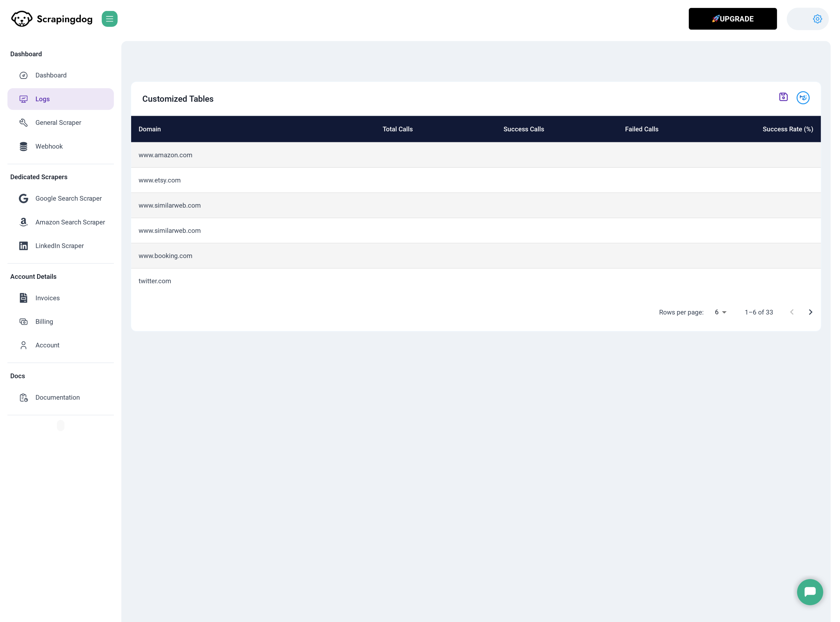Click the 1–6 of 33 pagination text

(x=759, y=312)
